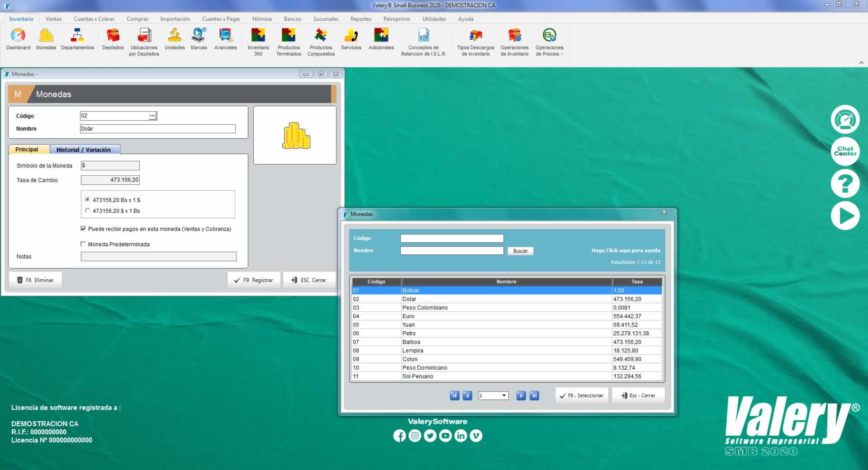Open the Reportes menu tab
Viewport: 868px width, 470px height.
point(361,19)
